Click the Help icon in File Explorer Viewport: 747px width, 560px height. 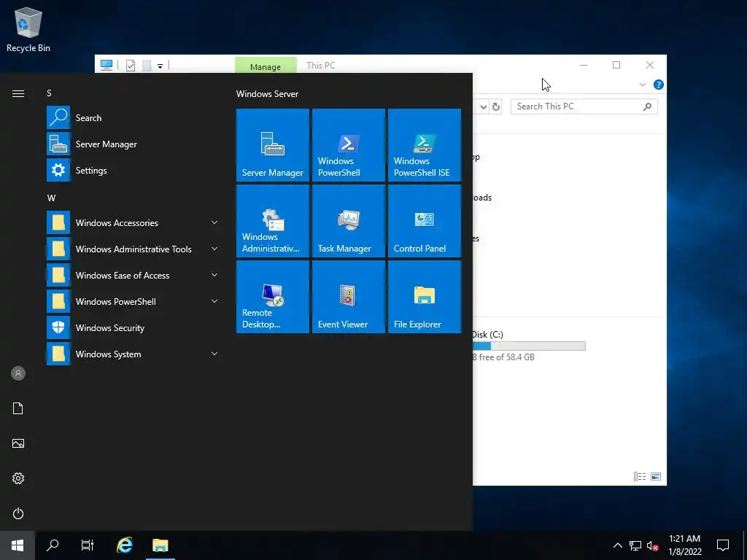(659, 85)
